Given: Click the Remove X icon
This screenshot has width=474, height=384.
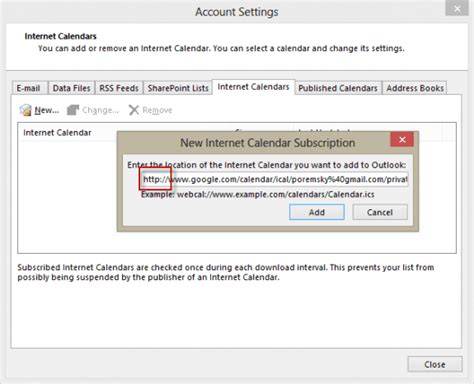Looking at the screenshot, I should click(134, 110).
